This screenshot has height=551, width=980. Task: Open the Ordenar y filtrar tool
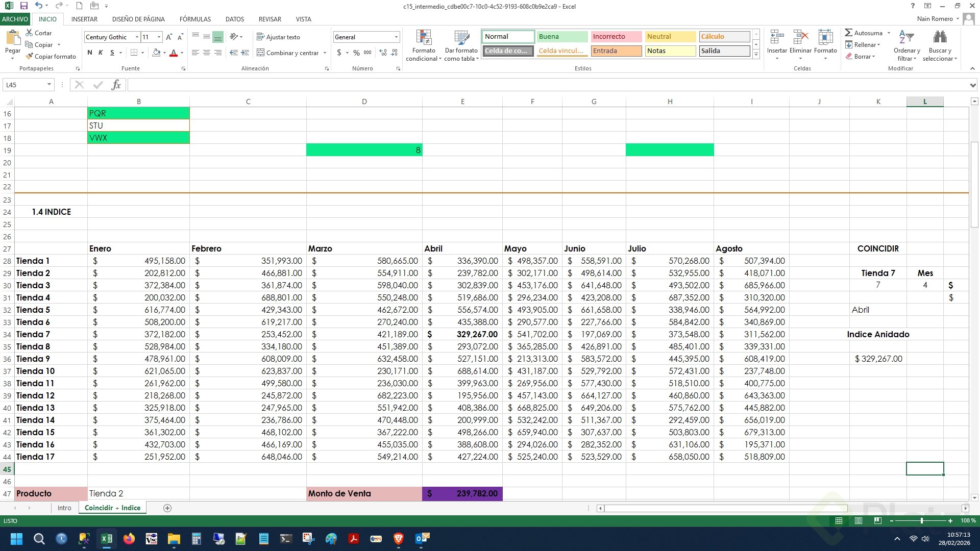[x=906, y=46]
